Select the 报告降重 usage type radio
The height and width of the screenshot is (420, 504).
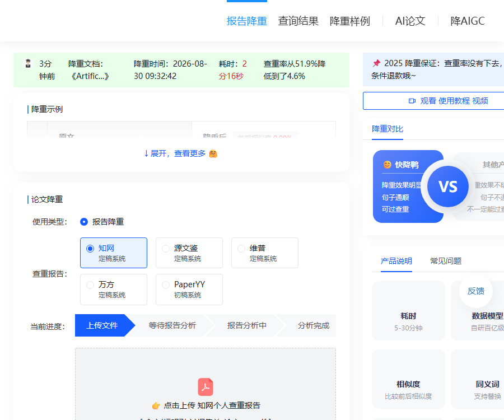click(x=84, y=222)
